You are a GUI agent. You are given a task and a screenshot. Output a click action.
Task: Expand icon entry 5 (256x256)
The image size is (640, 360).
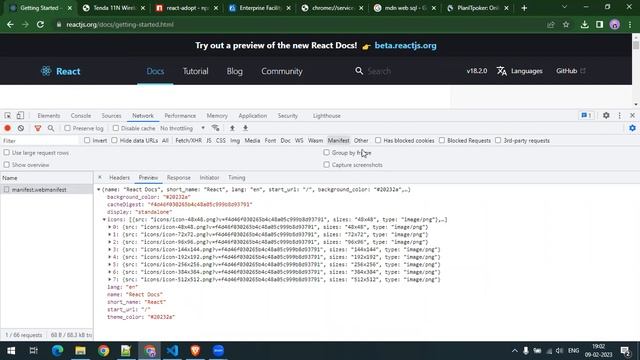pyautogui.click(x=109, y=264)
